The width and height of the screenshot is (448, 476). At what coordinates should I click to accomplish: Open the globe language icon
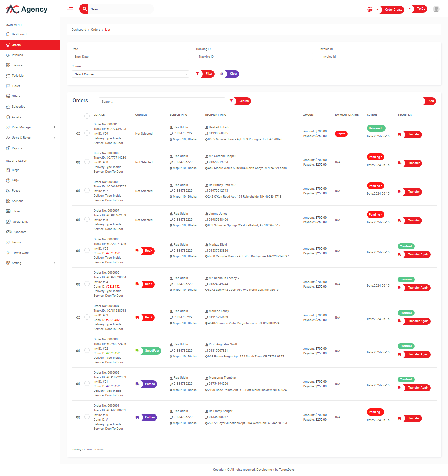pyautogui.click(x=370, y=9)
